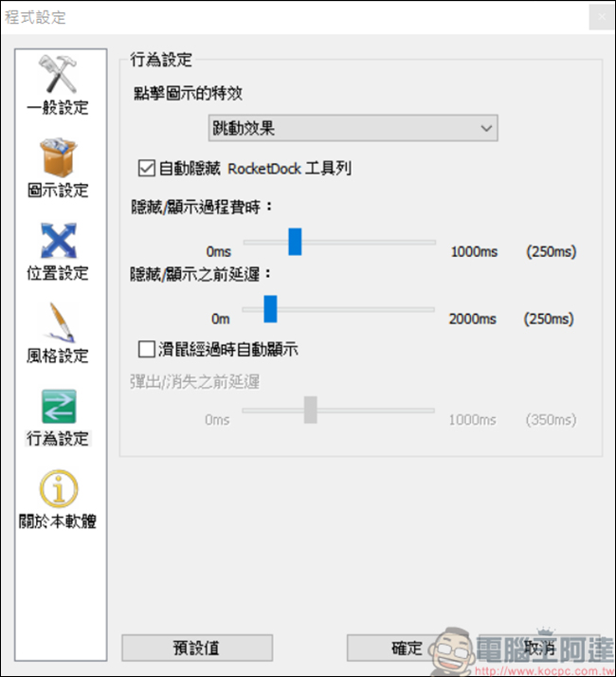
Task: Open 位置設定 blue arrows icon
Action: [59, 240]
